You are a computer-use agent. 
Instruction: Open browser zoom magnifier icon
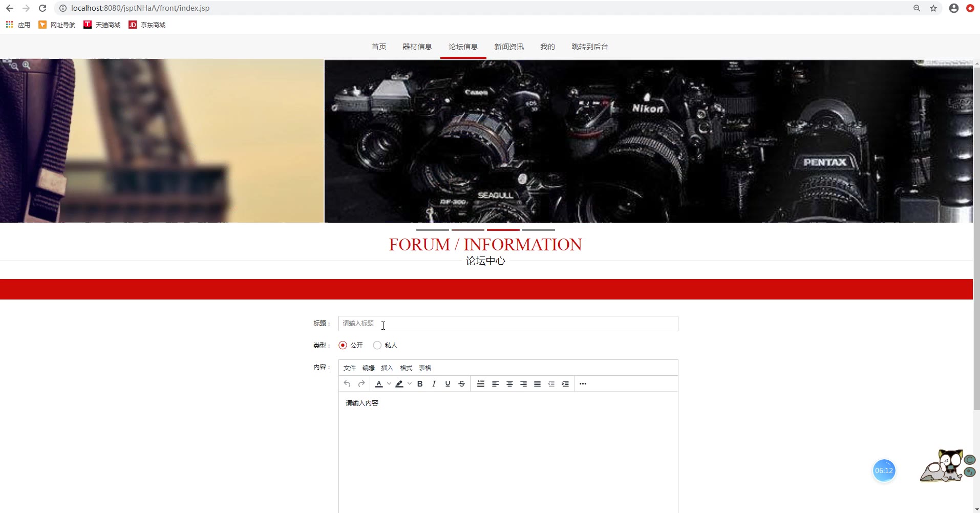coord(917,8)
